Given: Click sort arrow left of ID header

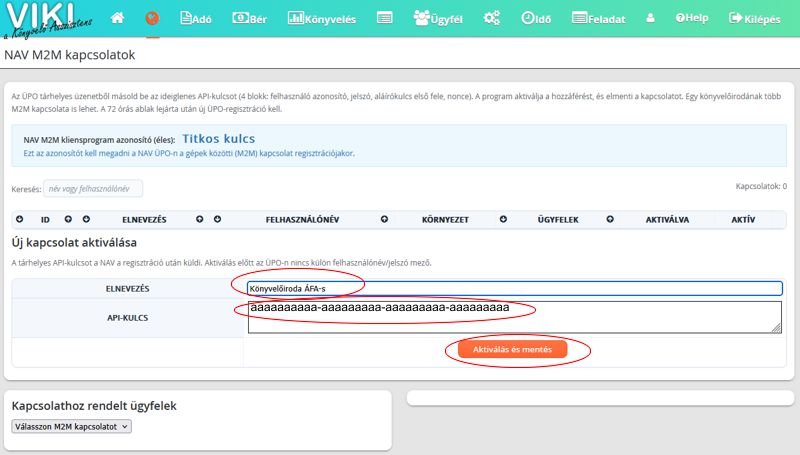Looking at the screenshot, I should tap(19, 219).
